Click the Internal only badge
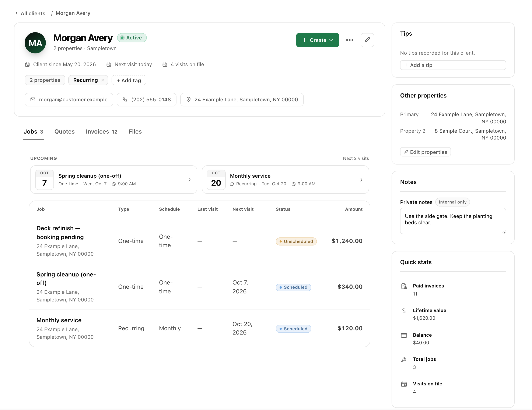The width and height of the screenshot is (532, 410). click(x=453, y=202)
